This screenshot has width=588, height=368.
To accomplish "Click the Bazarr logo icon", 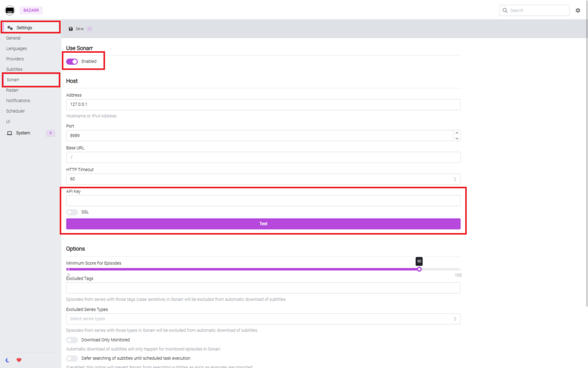I will coord(10,10).
